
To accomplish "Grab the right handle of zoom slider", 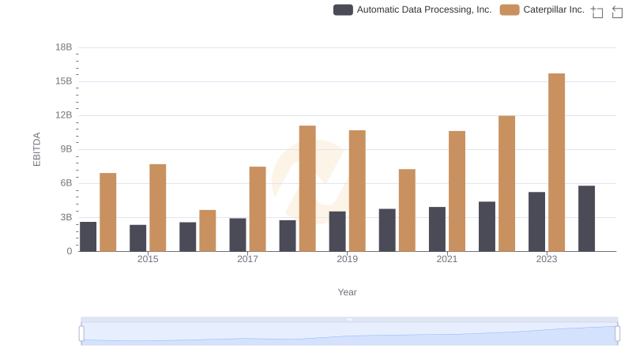I will pos(618,334).
